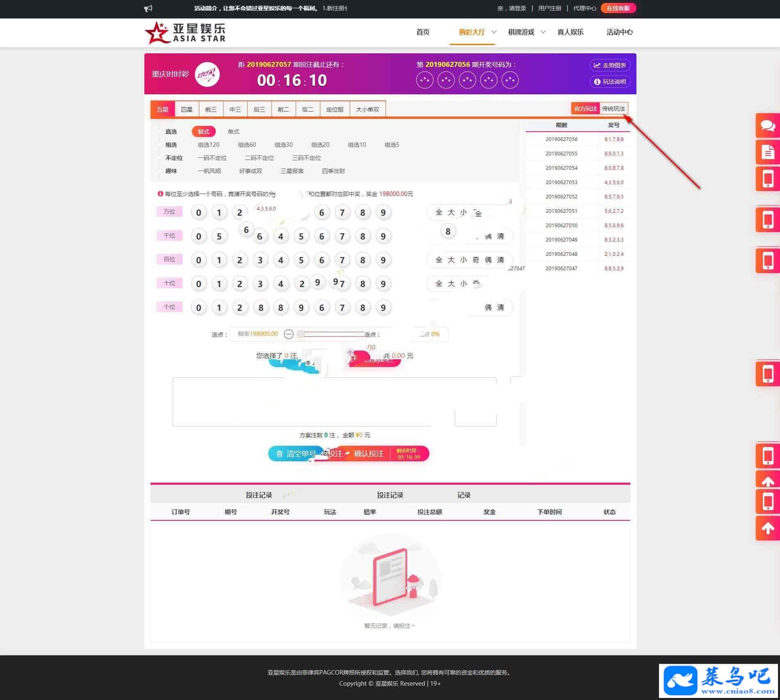The width and height of the screenshot is (780, 700).
Task: Select the 官方玩法 mode
Action: click(x=585, y=109)
